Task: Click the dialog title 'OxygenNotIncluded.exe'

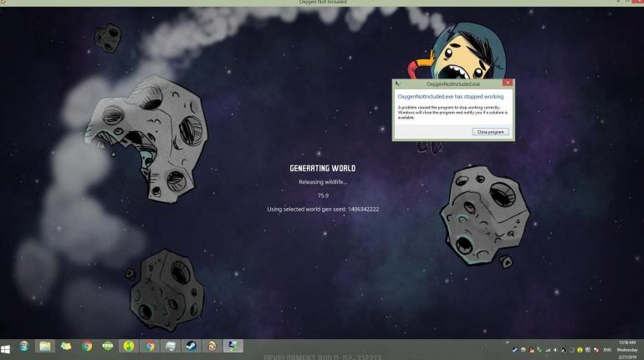Action: coord(453,84)
